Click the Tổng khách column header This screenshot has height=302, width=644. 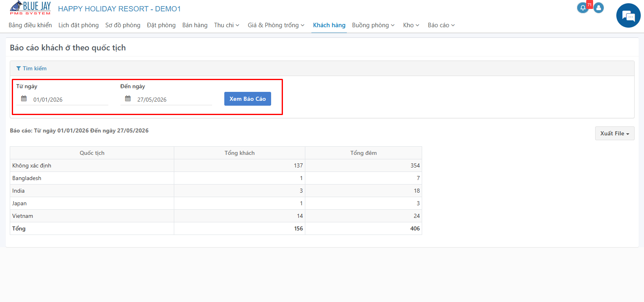[240, 153]
